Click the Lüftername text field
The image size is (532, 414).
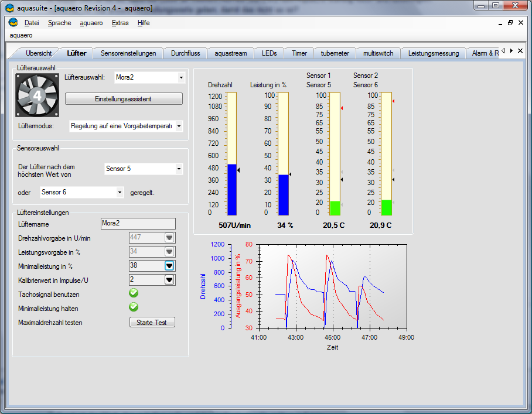[138, 224]
